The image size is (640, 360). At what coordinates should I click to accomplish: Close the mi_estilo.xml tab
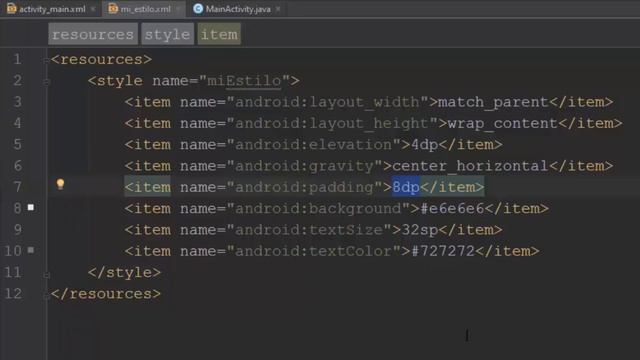pyautogui.click(x=178, y=9)
